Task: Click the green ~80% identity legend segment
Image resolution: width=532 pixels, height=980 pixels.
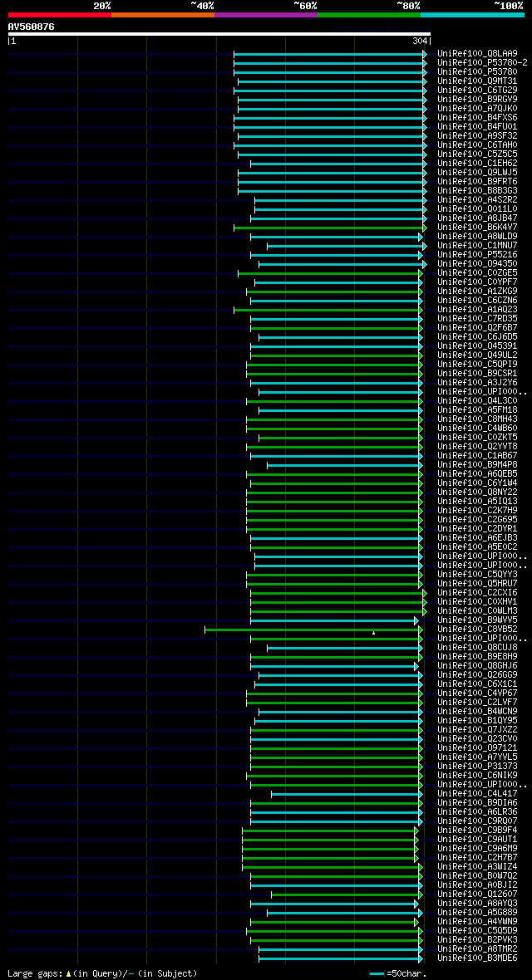Action: pos(369,14)
